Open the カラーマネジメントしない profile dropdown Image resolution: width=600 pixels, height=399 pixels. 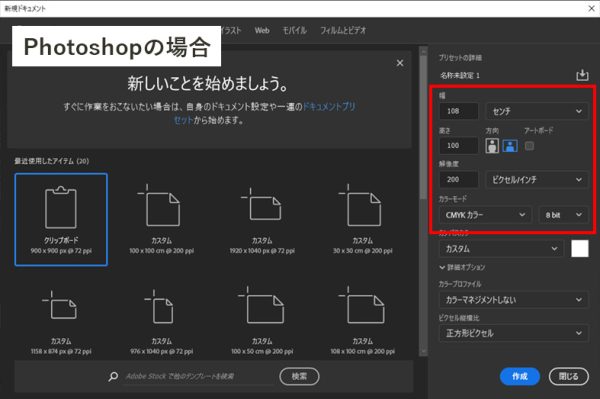pyautogui.click(x=514, y=300)
